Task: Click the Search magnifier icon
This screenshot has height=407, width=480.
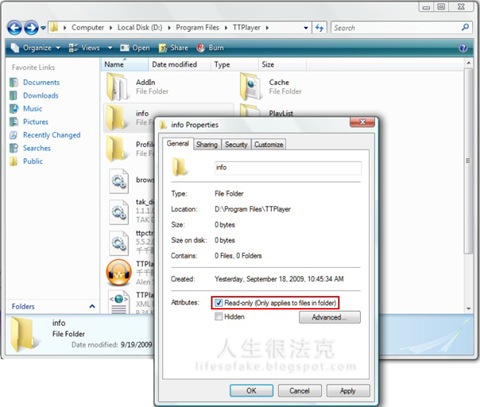Action: click(x=465, y=28)
